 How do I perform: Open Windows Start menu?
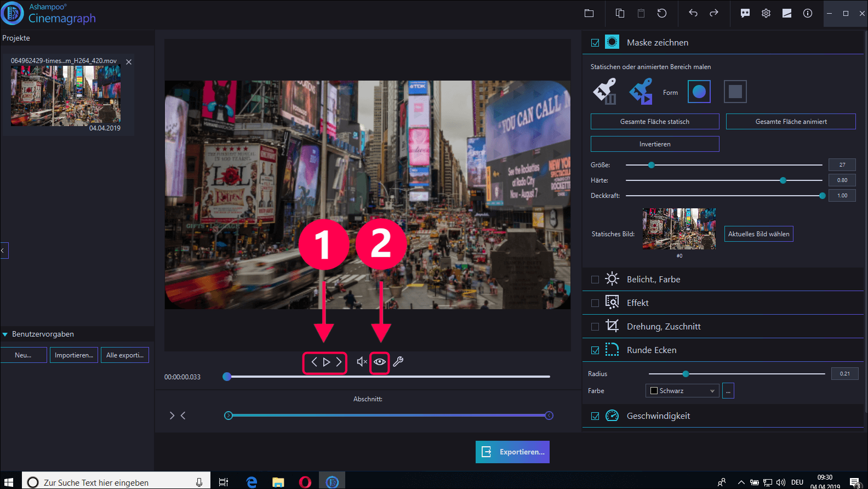click(9, 482)
